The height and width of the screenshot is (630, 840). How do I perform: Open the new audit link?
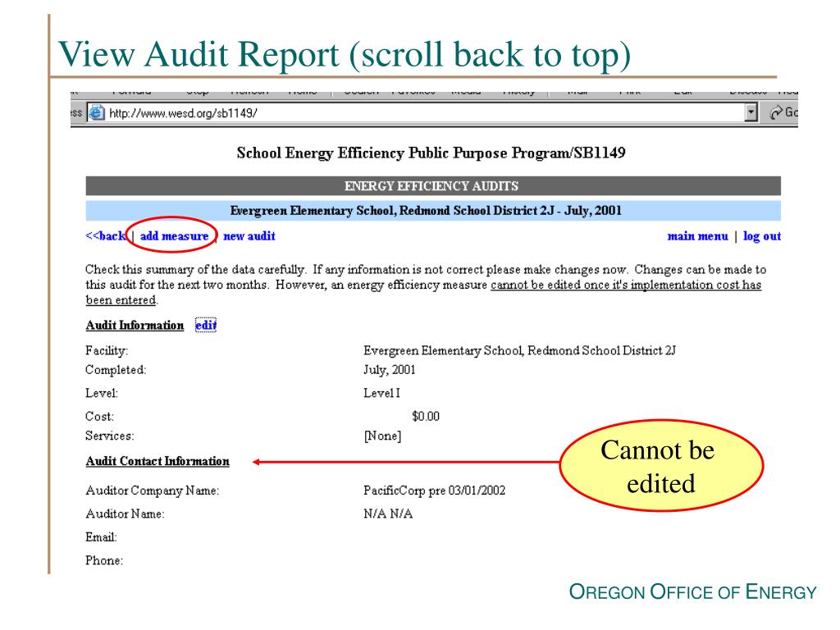point(249,235)
